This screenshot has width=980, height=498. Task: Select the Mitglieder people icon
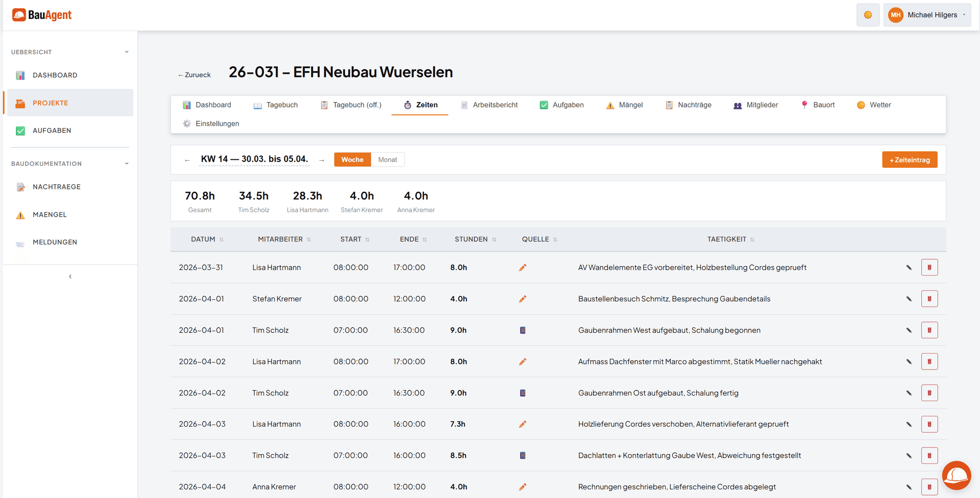point(738,105)
